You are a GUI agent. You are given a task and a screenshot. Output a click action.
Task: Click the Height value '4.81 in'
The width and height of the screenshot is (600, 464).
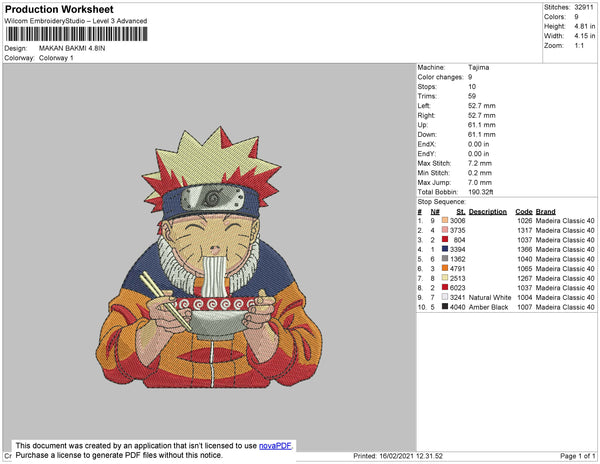[584, 26]
